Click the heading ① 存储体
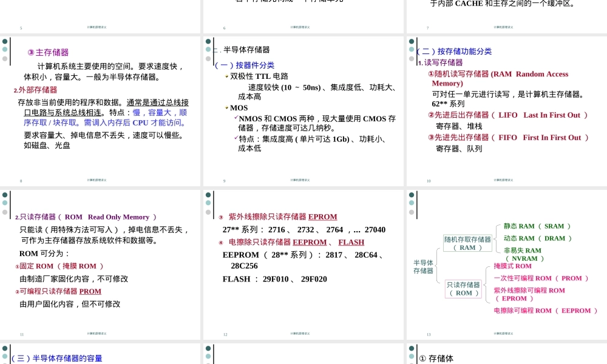 [x=436, y=359]
